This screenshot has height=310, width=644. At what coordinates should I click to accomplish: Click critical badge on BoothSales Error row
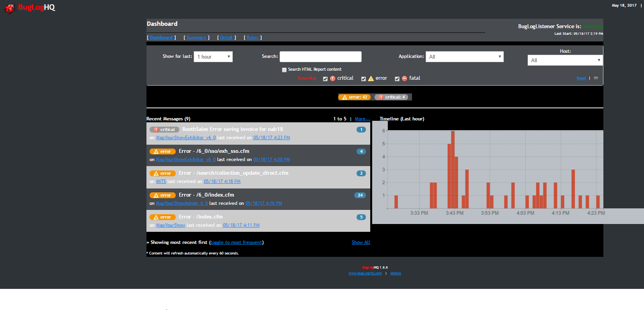click(164, 129)
